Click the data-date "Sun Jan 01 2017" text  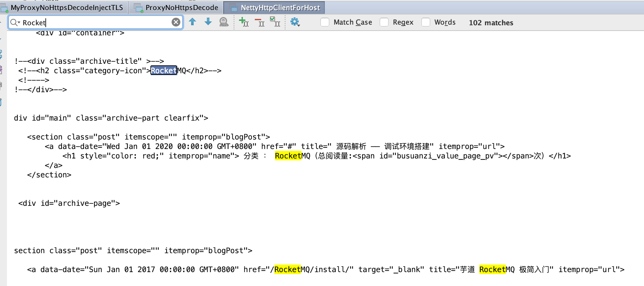122,269
